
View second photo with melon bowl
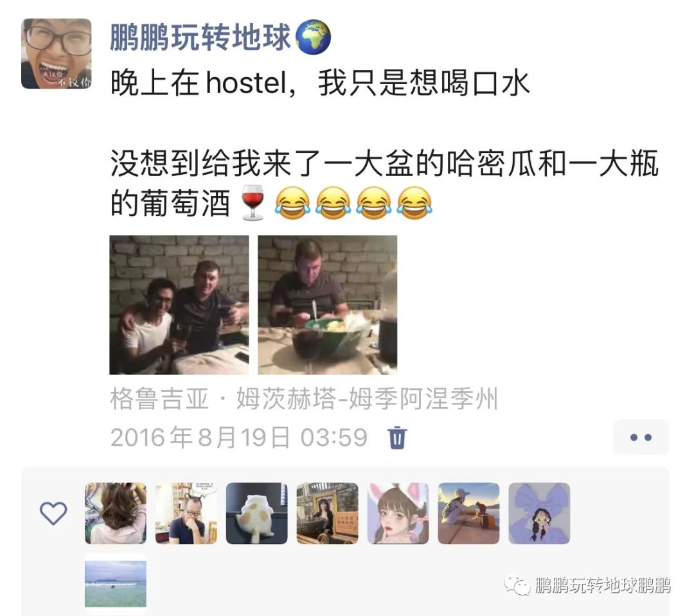(328, 305)
